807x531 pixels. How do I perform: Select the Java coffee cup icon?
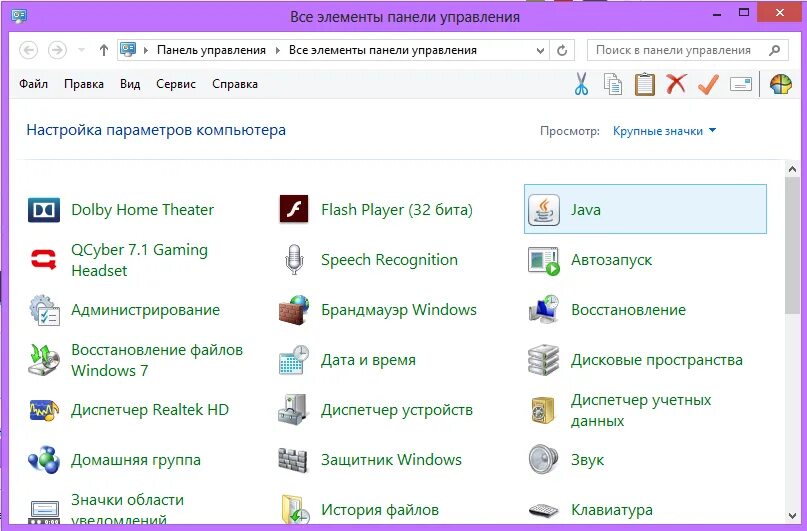coord(544,210)
